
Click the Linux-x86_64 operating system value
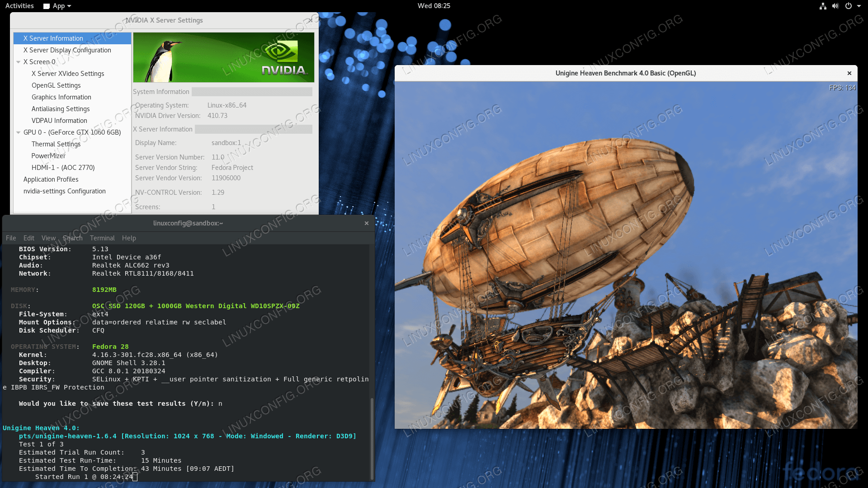tap(227, 105)
